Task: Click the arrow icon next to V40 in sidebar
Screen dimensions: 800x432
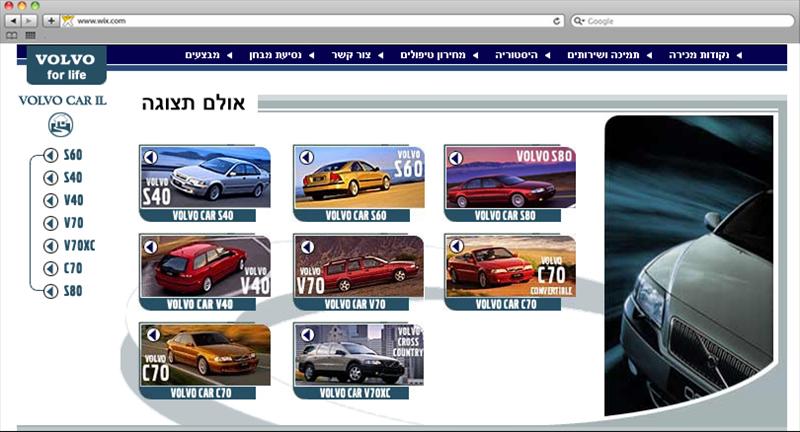Action: [x=51, y=200]
